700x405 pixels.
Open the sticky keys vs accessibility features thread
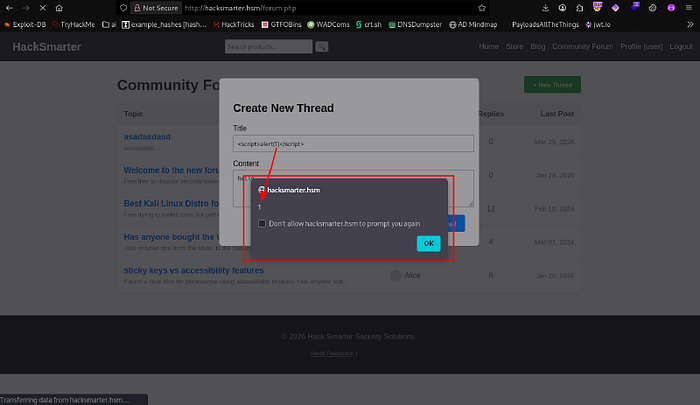[194, 270]
